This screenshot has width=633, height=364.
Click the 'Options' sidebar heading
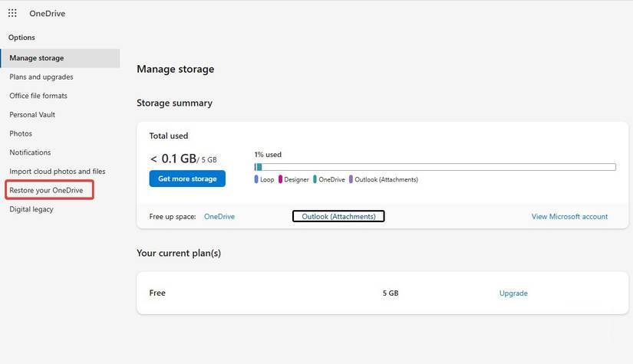pos(21,38)
